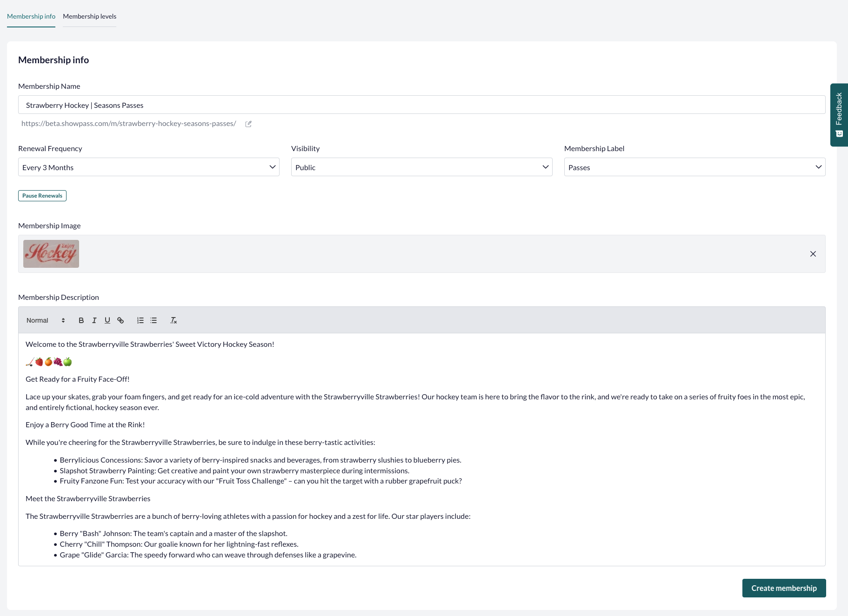Insert a hyperlink using the link icon

coord(120,320)
